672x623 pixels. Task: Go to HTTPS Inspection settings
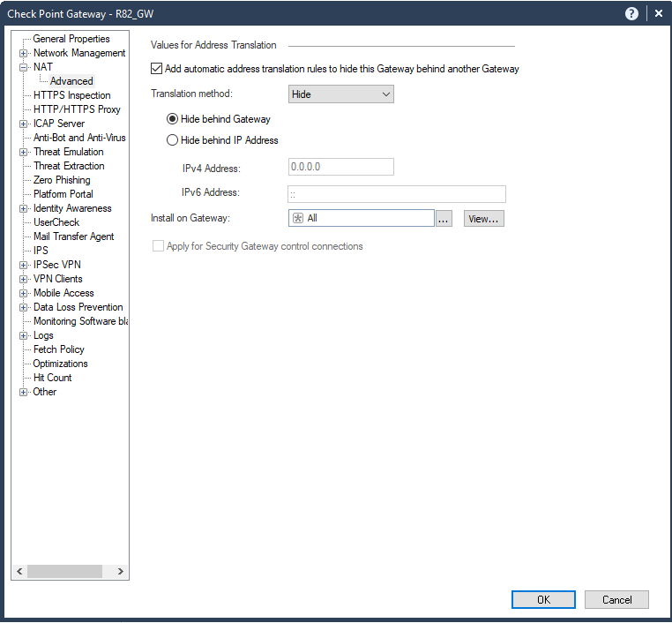point(72,95)
